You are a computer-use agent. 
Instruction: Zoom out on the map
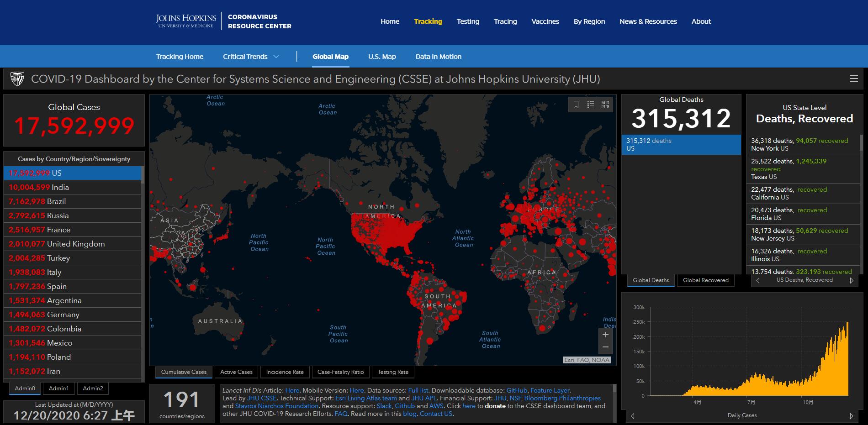[x=605, y=347]
